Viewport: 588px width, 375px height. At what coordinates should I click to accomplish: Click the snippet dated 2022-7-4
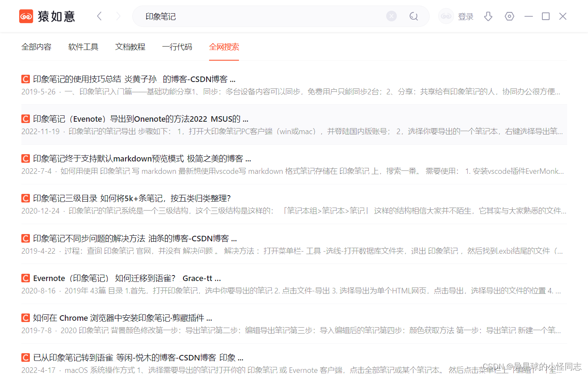(x=293, y=171)
